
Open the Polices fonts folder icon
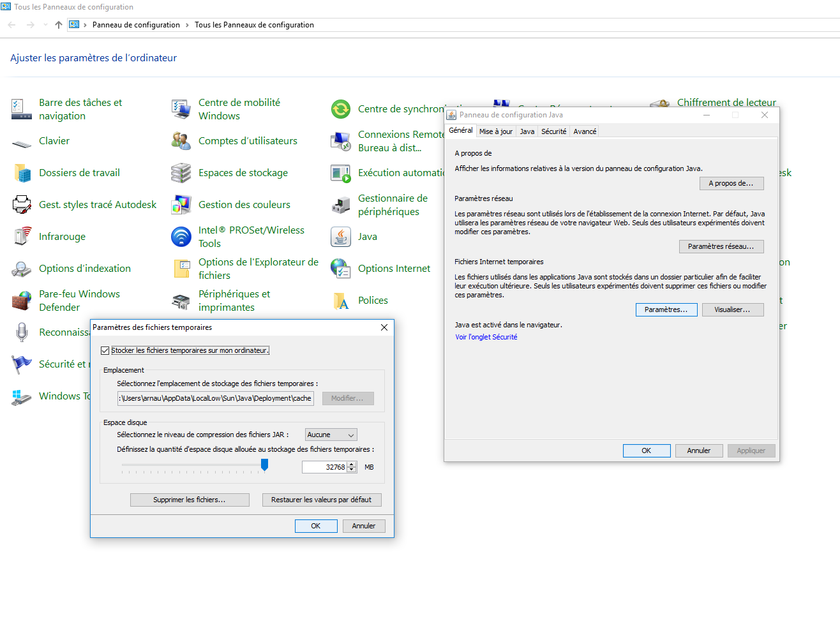pyautogui.click(x=341, y=301)
